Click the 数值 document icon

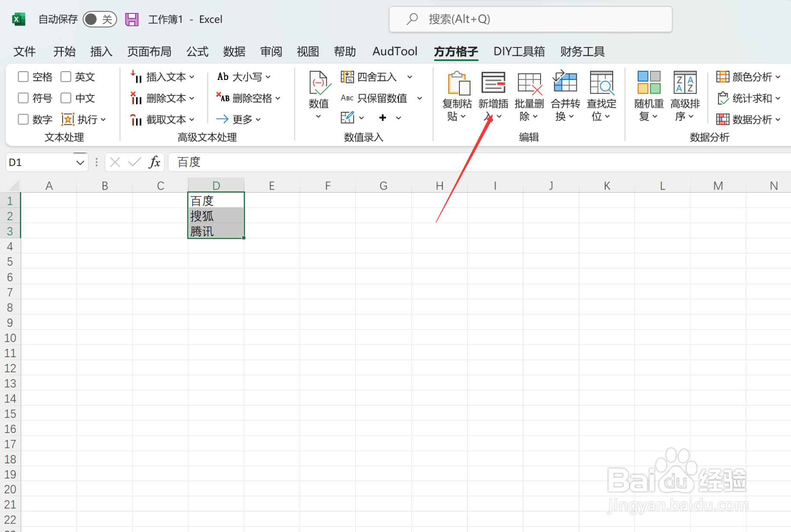tap(319, 83)
